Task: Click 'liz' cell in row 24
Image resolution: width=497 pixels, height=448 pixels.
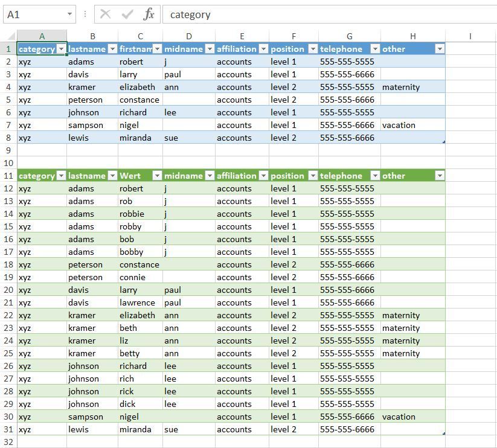Action: coord(141,341)
